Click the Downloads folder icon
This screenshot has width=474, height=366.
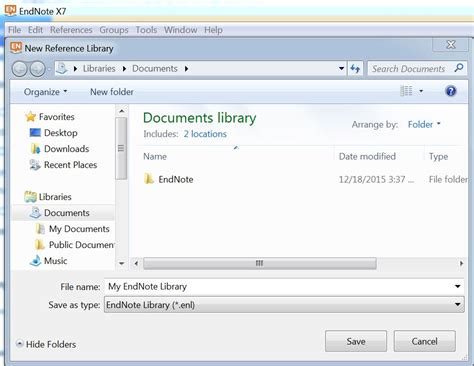click(35, 149)
